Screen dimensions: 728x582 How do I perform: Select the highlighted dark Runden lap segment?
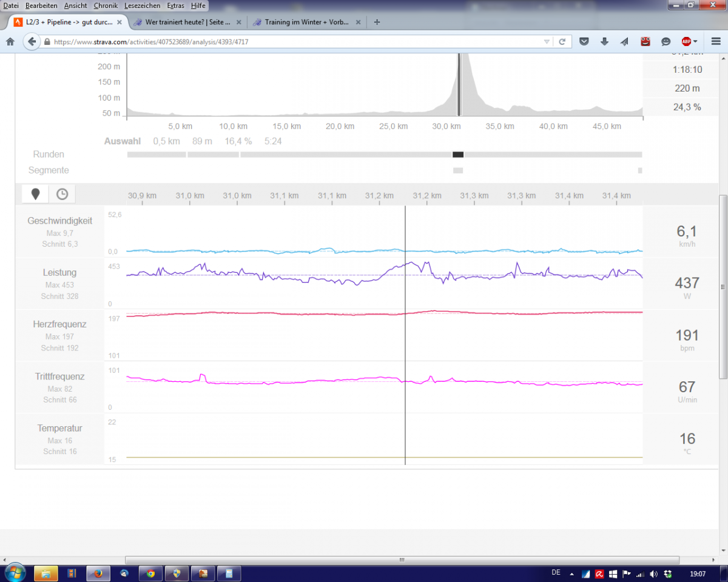(x=458, y=155)
